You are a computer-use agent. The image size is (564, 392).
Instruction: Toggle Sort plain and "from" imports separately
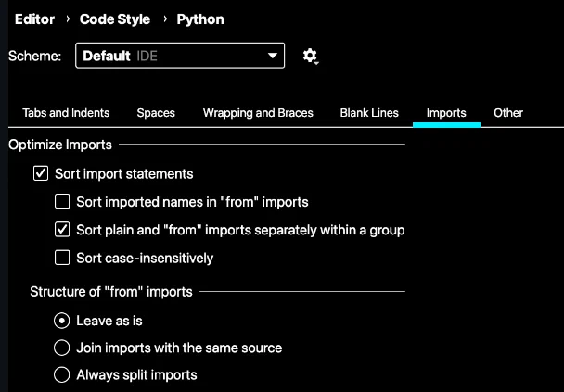(x=62, y=230)
